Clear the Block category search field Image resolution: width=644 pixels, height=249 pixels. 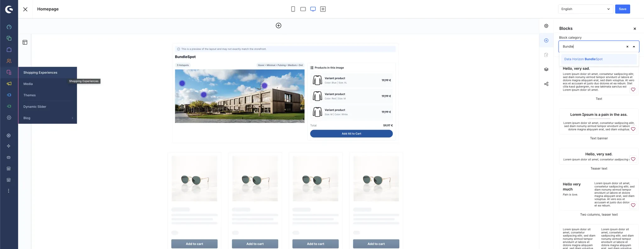[627, 47]
